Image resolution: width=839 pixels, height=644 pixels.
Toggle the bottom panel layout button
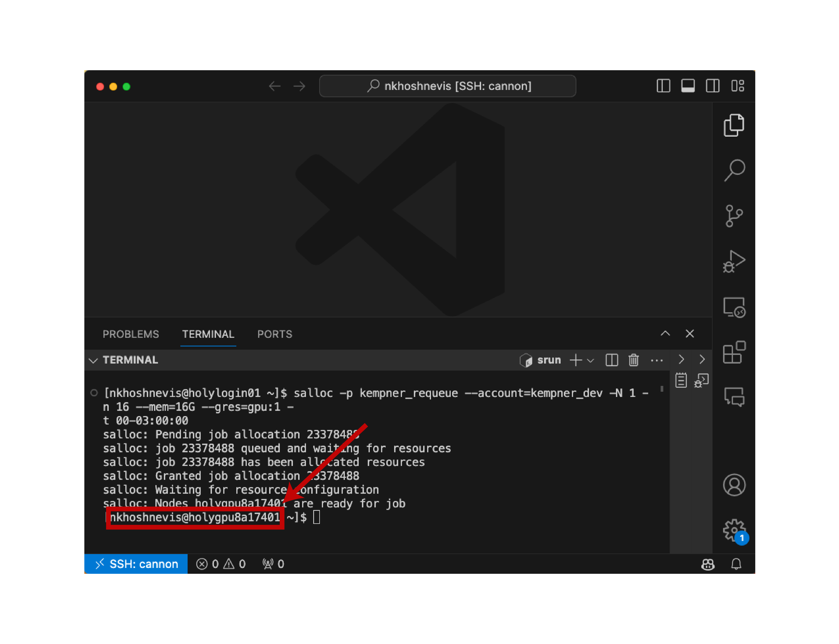click(x=688, y=86)
